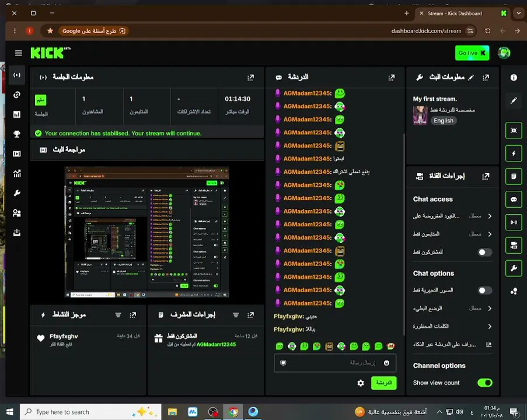Click the stream preview thumbnail
Screen dimensions: 527x420
pos(146,232)
